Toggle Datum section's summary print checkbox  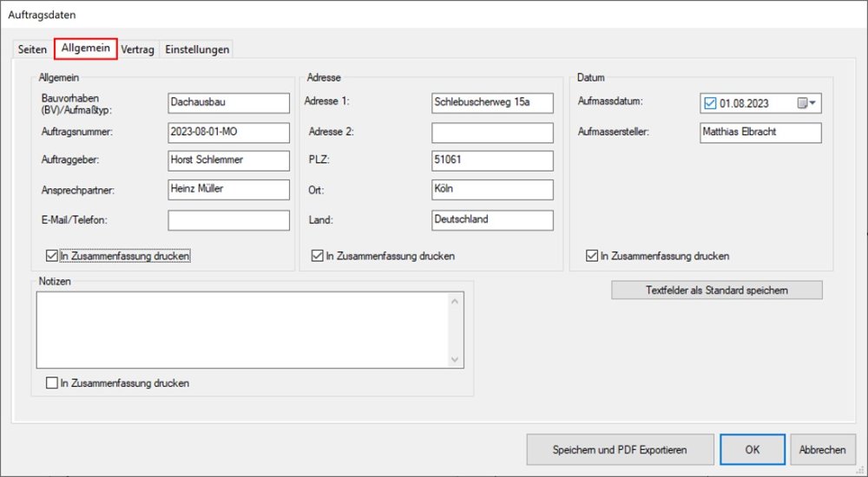(592, 256)
